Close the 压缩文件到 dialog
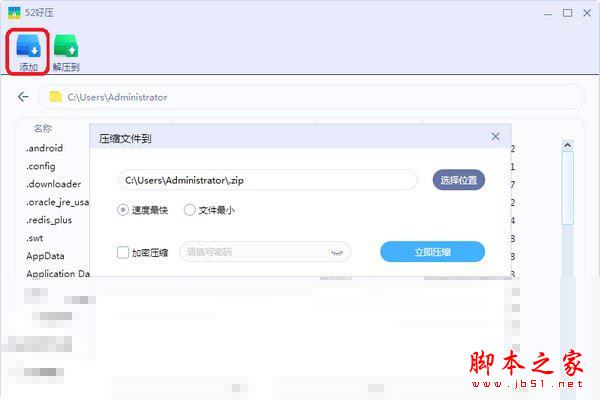The width and height of the screenshot is (600, 400). coord(496,137)
